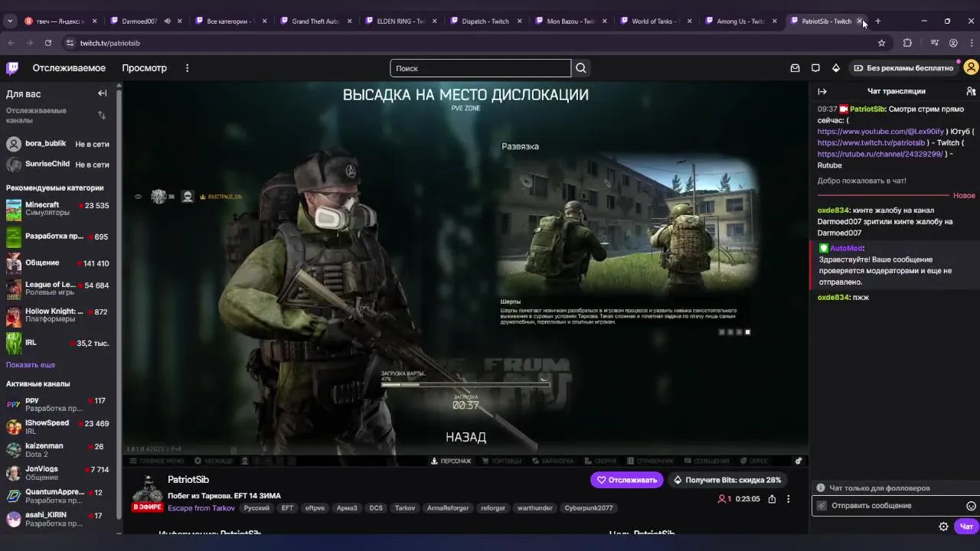Switch to Grand Theft Auto browser tab

(x=315, y=21)
